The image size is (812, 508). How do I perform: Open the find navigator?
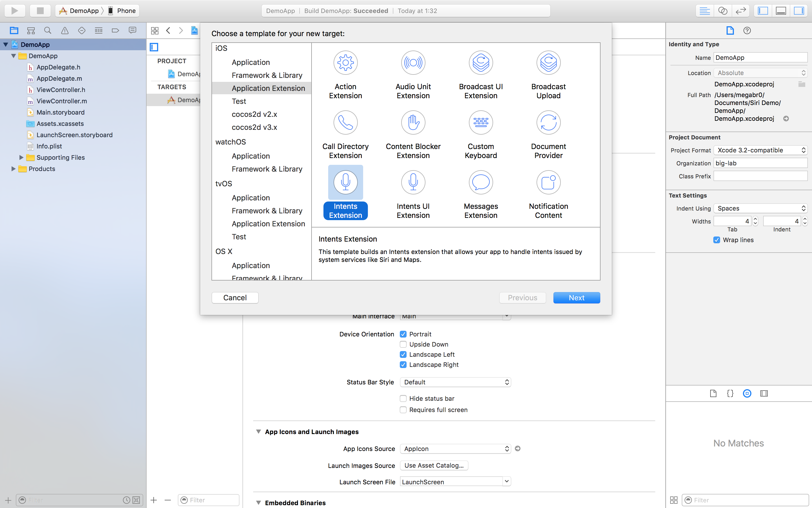point(48,30)
